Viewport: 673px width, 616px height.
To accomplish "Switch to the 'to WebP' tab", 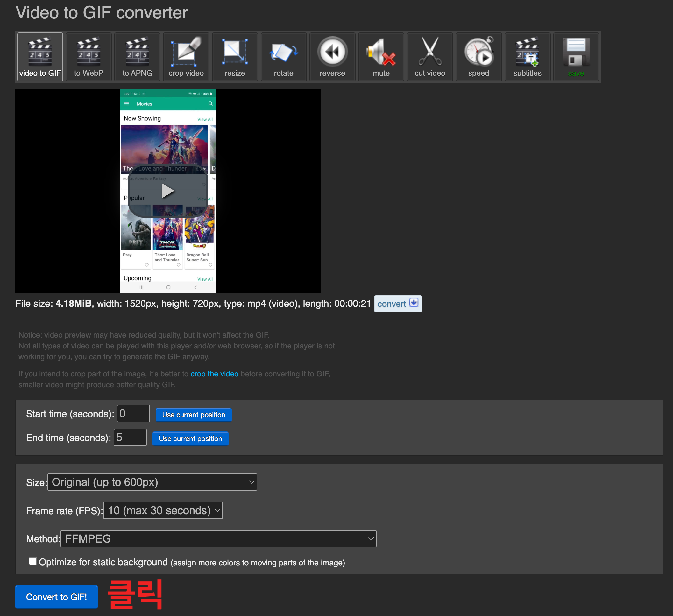I will 89,57.
